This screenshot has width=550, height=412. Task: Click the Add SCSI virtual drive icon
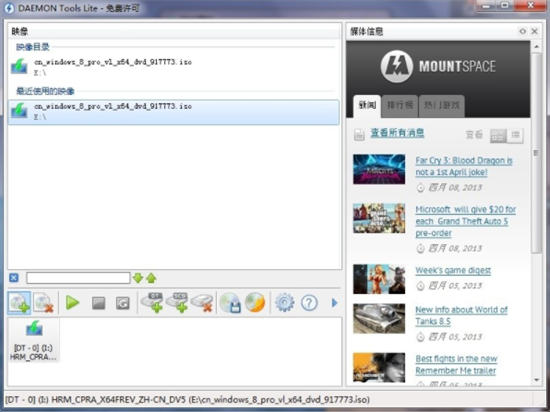pos(177,303)
